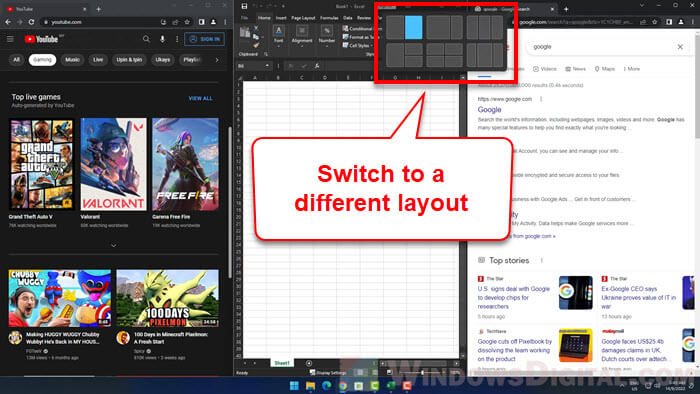
Task: Open the Videos tab in Google search
Action: coord(545,69)
